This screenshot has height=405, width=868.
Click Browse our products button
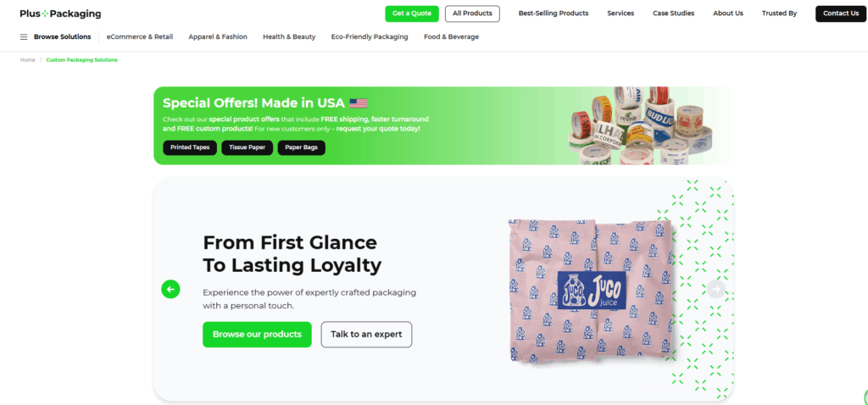(x=257, y=334)
